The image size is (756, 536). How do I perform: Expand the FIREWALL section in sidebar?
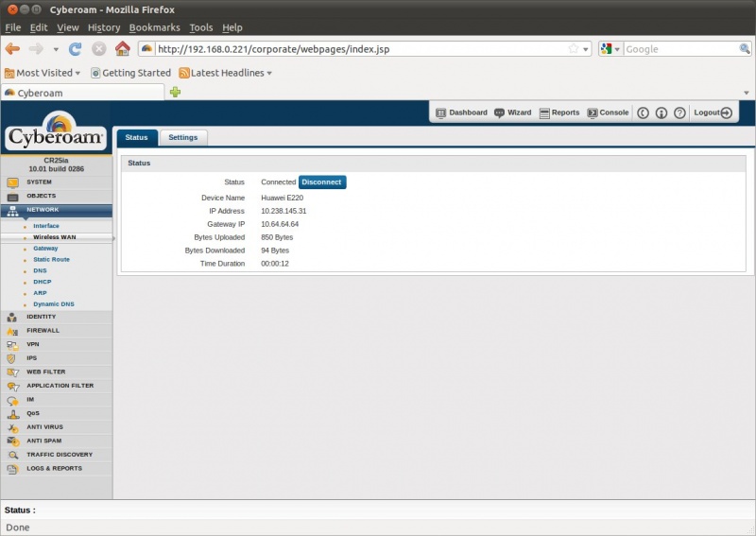(x=43, y=331)
